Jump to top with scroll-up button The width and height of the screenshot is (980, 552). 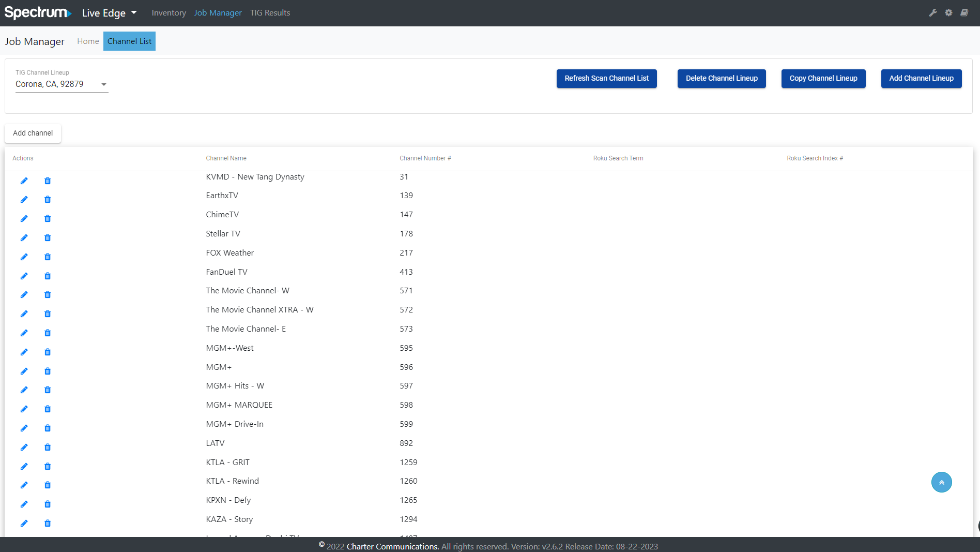point(942,482)
